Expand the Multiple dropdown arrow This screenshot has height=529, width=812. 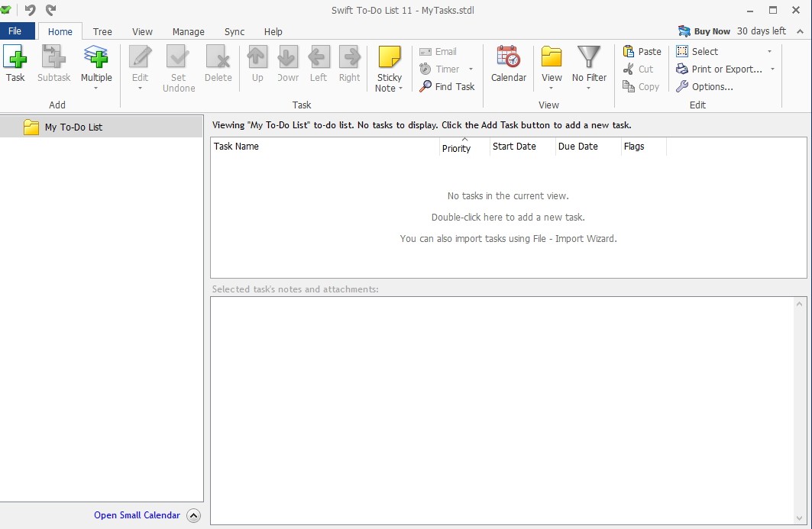(x=95, y=89)
